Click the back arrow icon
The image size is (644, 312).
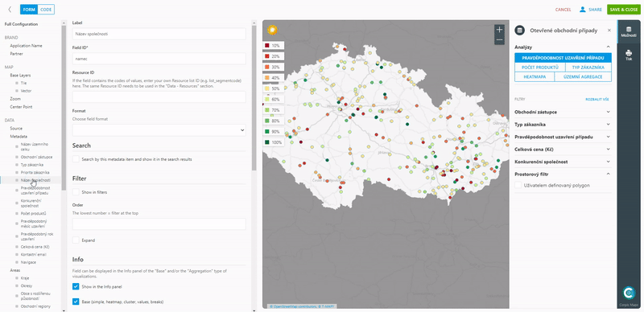pos(10,10)
